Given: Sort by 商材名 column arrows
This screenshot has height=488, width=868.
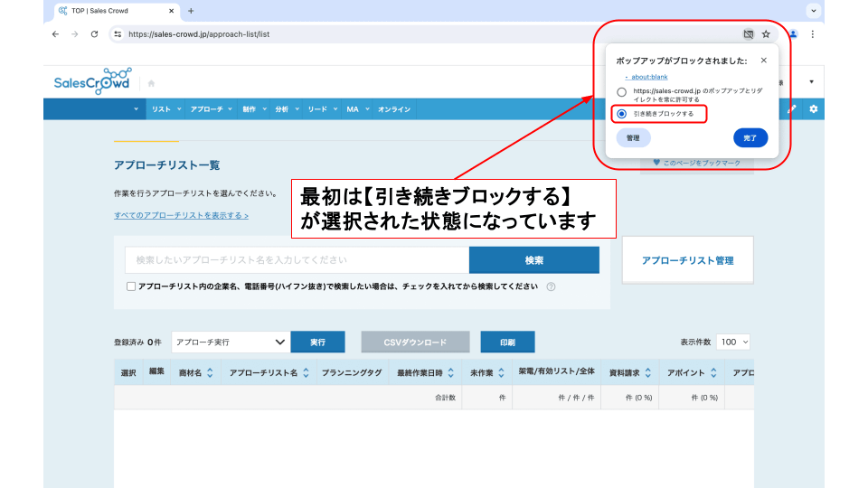Looking at the screenshot, I should (x=210, y=372).
